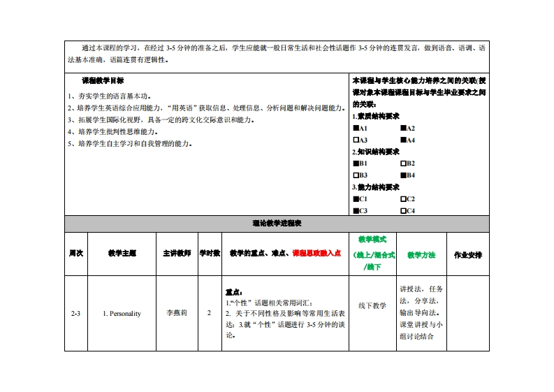
Task: Click the 1.素质结构要求 heading
Action: click(375, 116)
